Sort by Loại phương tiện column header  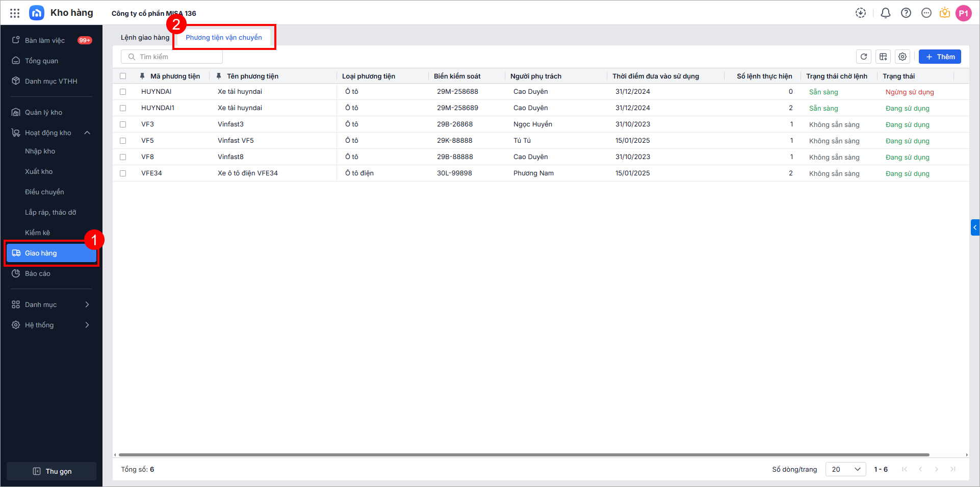369,76
